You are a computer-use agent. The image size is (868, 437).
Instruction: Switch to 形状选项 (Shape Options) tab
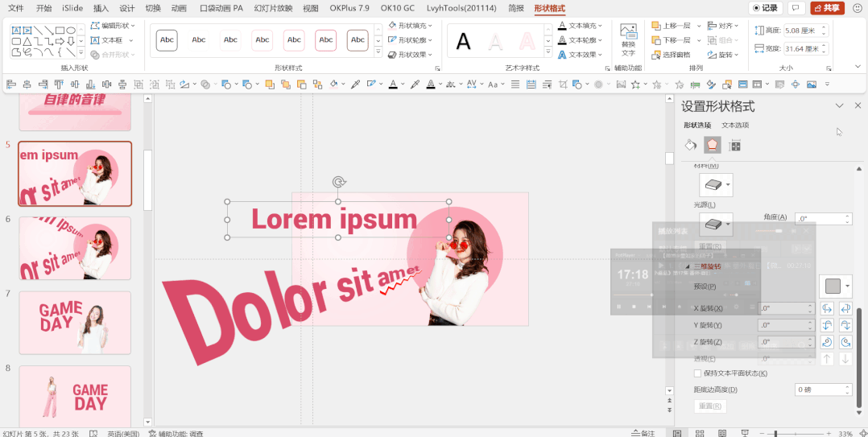click(697, 125)
